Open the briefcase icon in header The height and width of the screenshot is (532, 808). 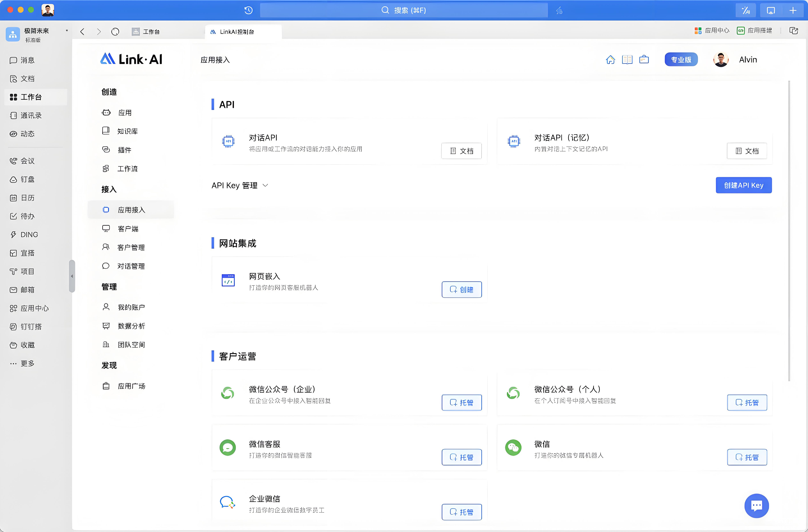pos(644,60)
